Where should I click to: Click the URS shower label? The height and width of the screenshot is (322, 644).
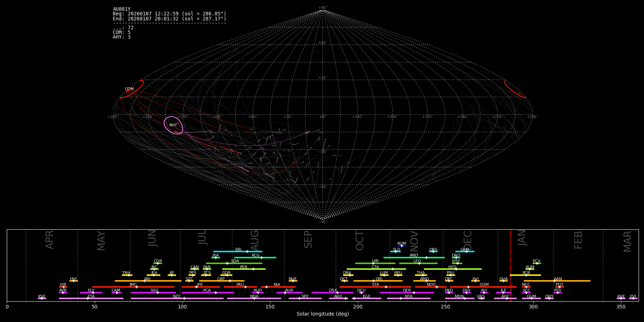click(x=481, y=297)
